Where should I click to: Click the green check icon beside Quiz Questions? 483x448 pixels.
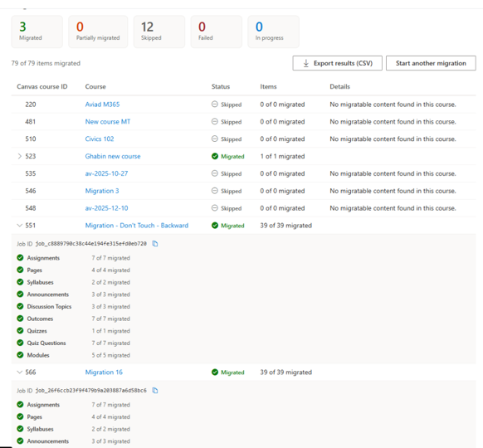click(20, 343)
